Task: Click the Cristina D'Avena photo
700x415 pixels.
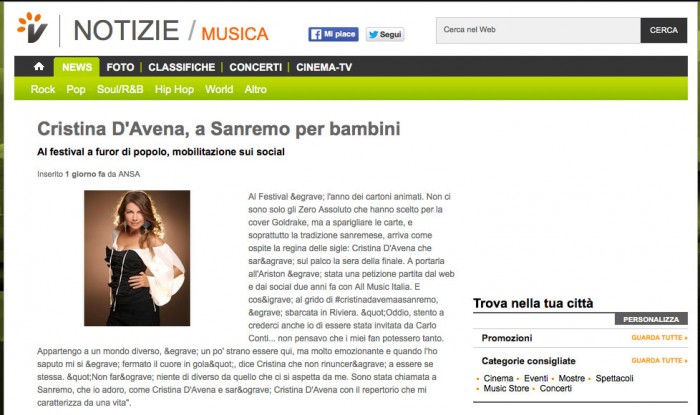Action: tap(137, 258)
